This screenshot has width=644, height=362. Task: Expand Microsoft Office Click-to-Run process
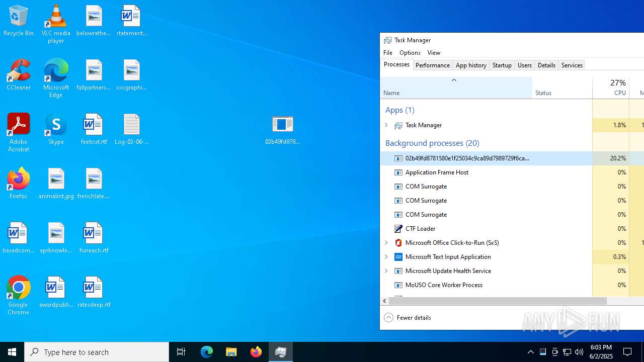tap(386, 243)
